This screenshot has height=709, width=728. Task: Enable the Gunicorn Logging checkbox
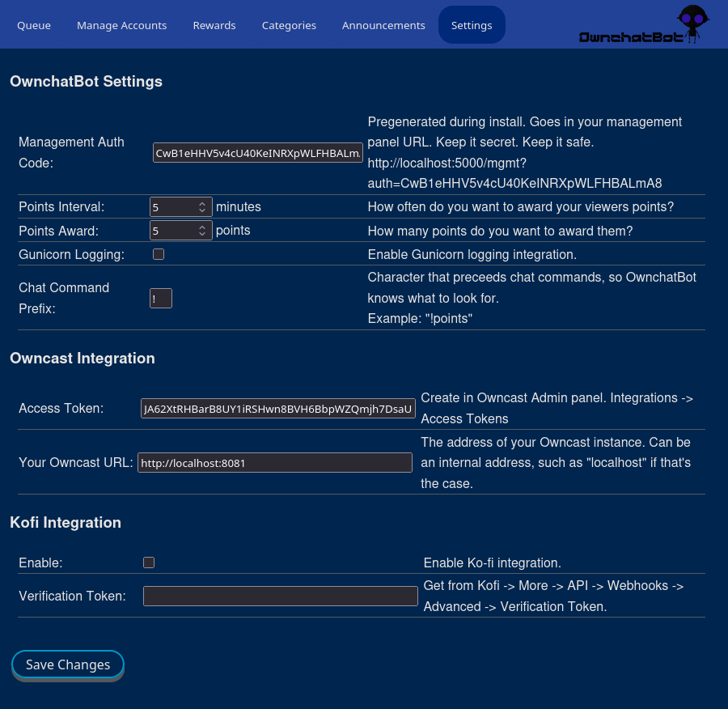(159, 254)
